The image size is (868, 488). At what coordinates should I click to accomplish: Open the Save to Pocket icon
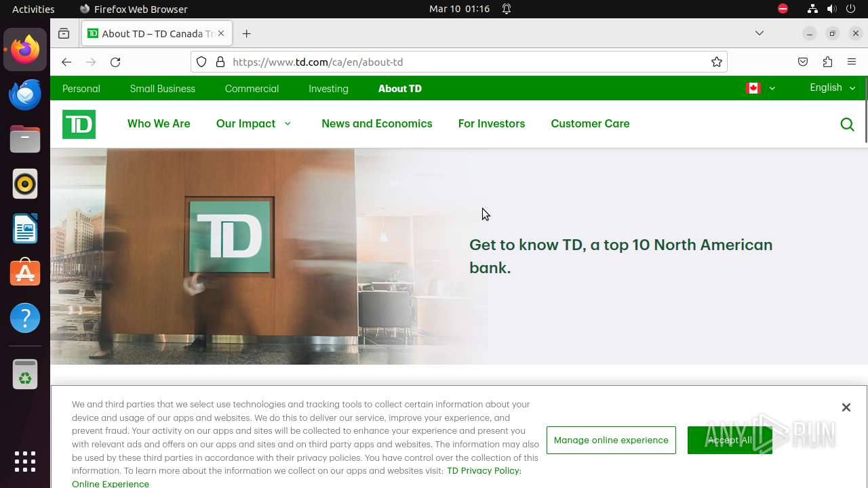(x=803, y=62)
